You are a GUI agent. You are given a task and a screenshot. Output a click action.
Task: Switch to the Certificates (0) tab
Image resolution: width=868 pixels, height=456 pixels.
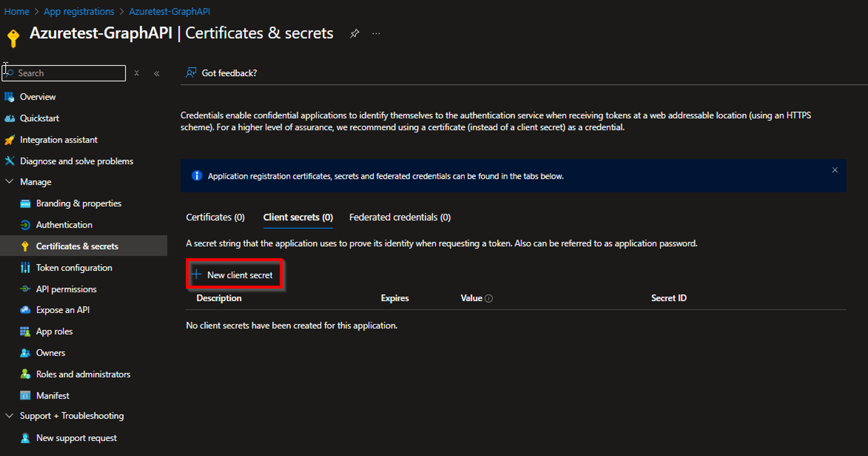pos(215,217)
